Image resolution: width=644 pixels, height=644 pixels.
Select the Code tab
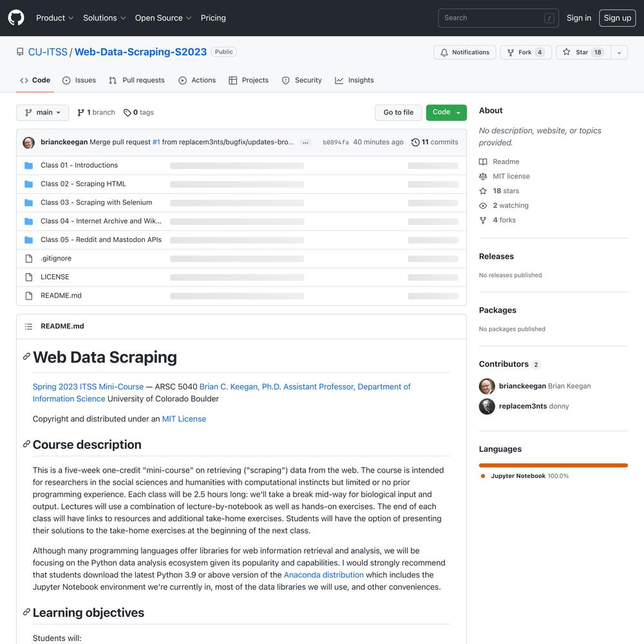pyautogui.click(x=35, y=80)
